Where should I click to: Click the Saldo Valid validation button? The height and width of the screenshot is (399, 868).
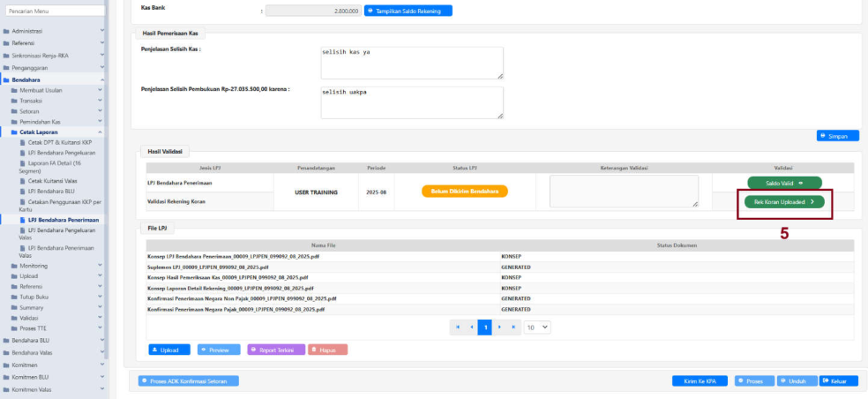pos(784,183)
